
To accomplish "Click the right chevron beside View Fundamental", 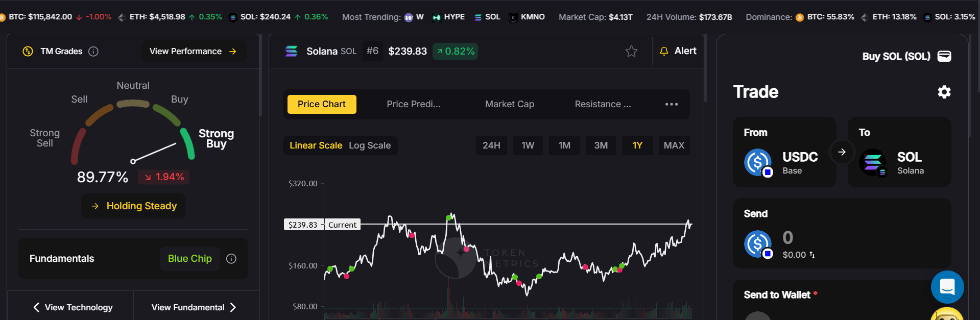I will click(x=233, y=307).
